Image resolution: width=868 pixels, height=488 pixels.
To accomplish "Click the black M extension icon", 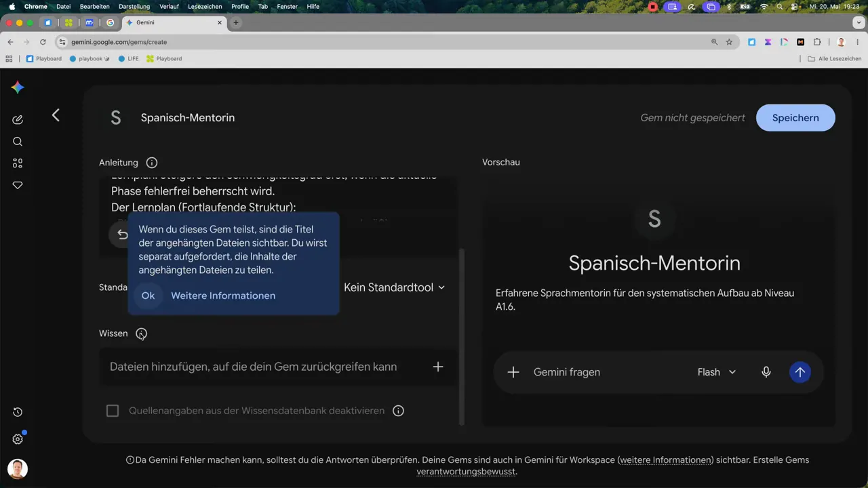I will point(800,42).
